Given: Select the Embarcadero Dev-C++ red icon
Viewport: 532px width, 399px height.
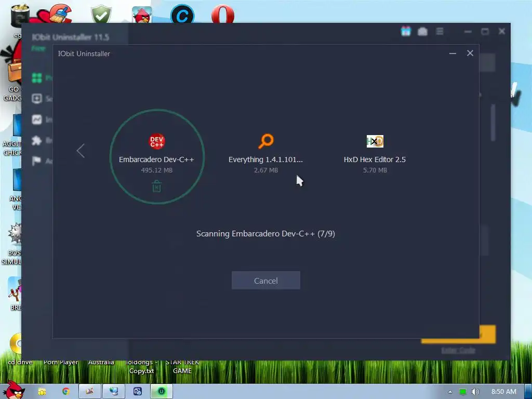Looking at the screenshot, I should (157, 141).
